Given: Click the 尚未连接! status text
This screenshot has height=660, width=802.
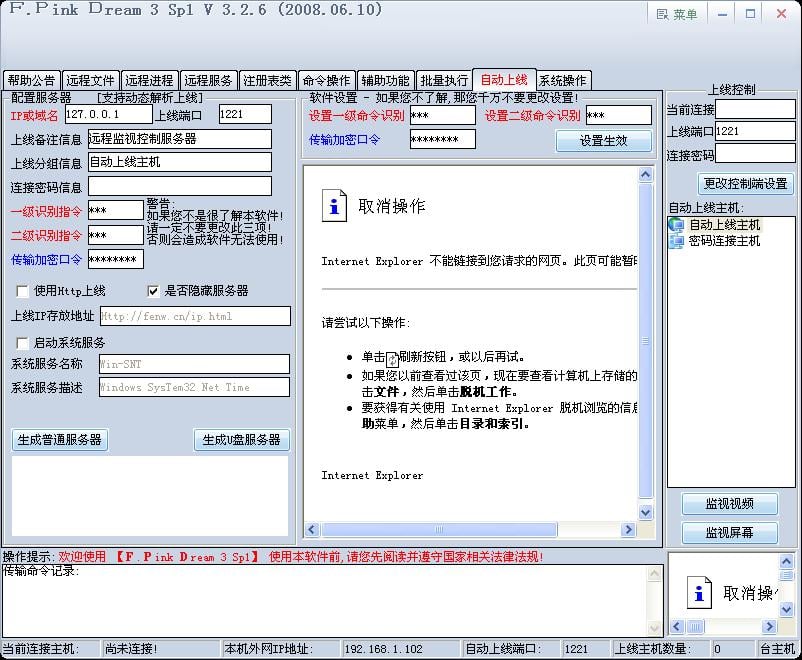Looking at the screenshot, I should [131, 649].
